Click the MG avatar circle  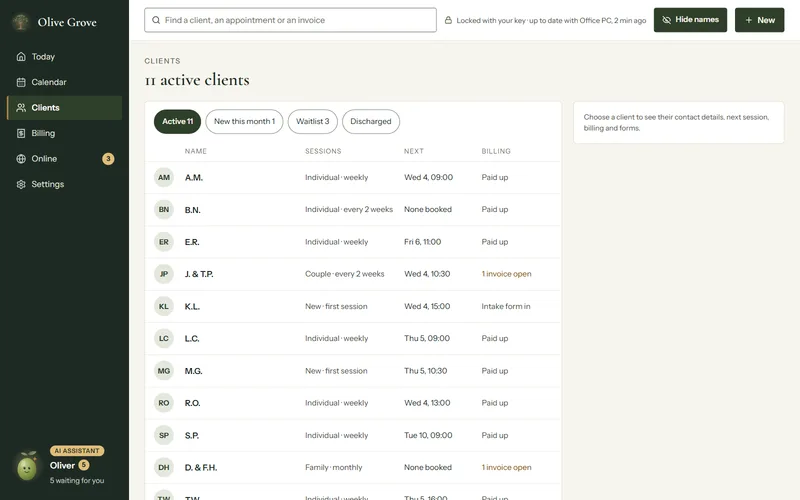click(164, 371)
